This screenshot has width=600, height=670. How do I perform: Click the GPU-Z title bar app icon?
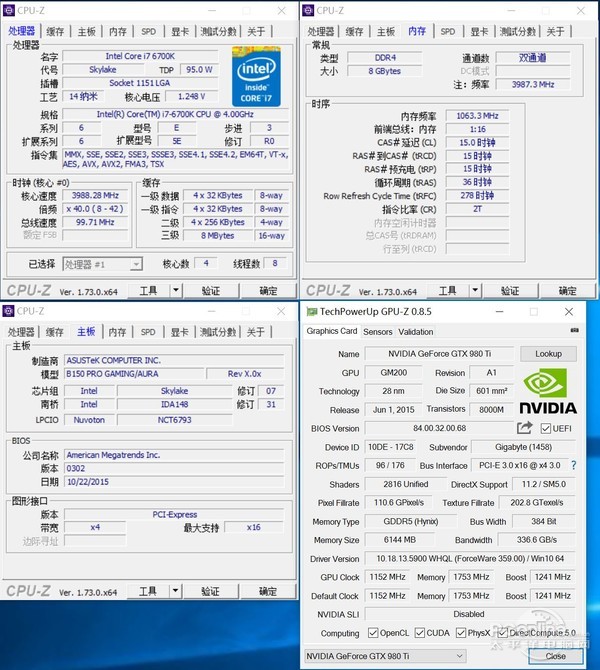click(x=312, y=312)
